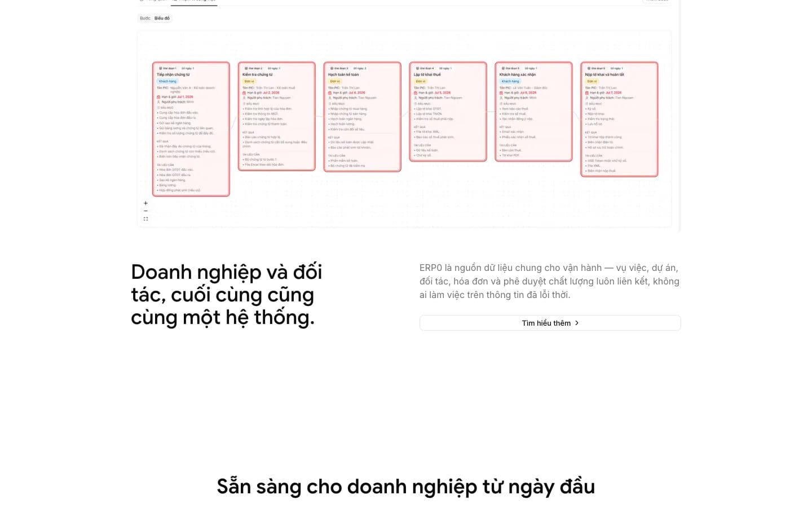812x508 pixels.
Task: Click the Khách hàng tag in Khách hàng xác nhận card
Action: 510,81
